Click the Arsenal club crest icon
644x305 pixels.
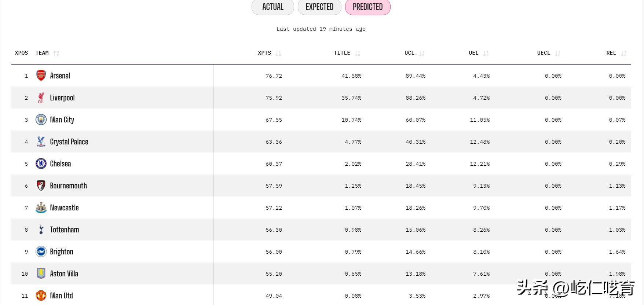click(41, 76)
